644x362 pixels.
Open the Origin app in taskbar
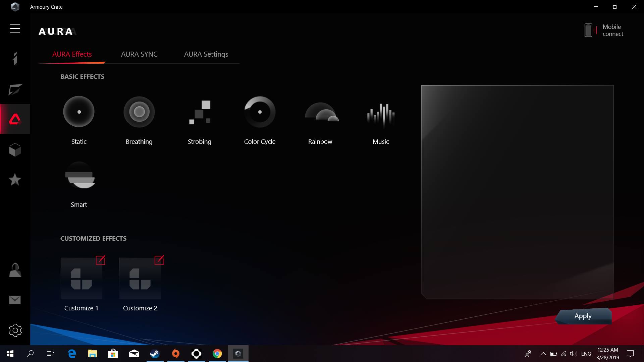pos(176,354)
